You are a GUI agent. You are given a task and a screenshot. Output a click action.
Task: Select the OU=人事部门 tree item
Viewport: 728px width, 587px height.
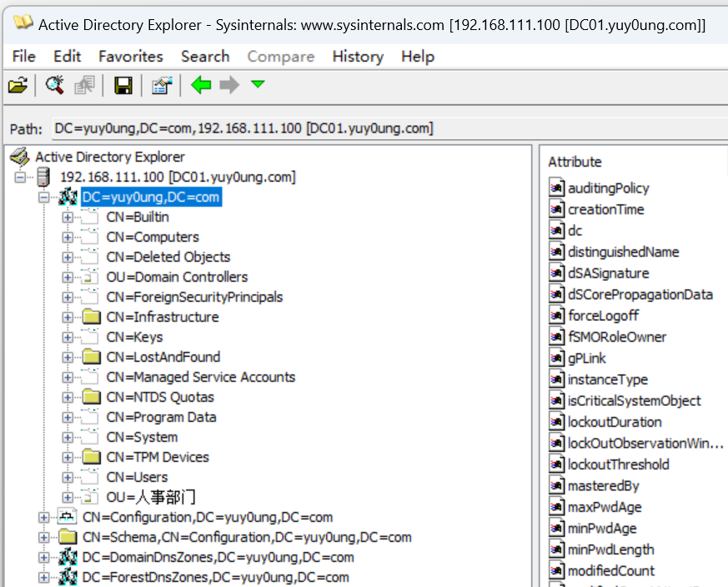tap(150, 498)
